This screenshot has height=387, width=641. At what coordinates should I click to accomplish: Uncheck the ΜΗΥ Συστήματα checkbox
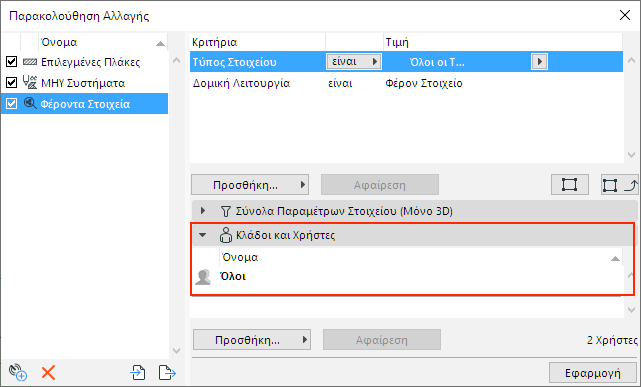11,83
